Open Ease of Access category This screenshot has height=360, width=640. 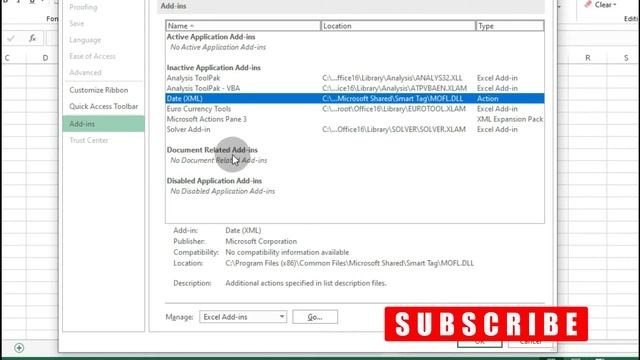tap(92, 56)
